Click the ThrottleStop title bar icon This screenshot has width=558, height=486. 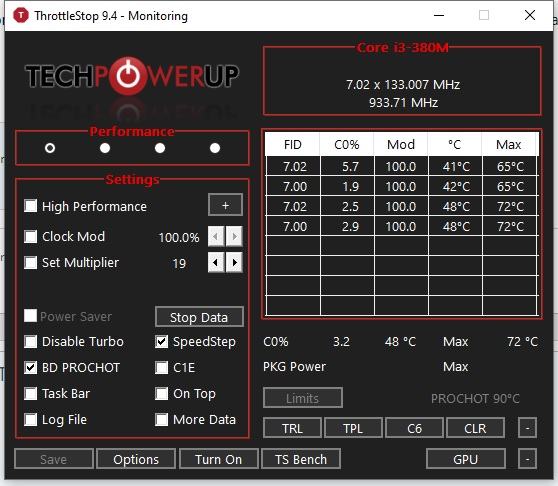click(x=21, y=16)
